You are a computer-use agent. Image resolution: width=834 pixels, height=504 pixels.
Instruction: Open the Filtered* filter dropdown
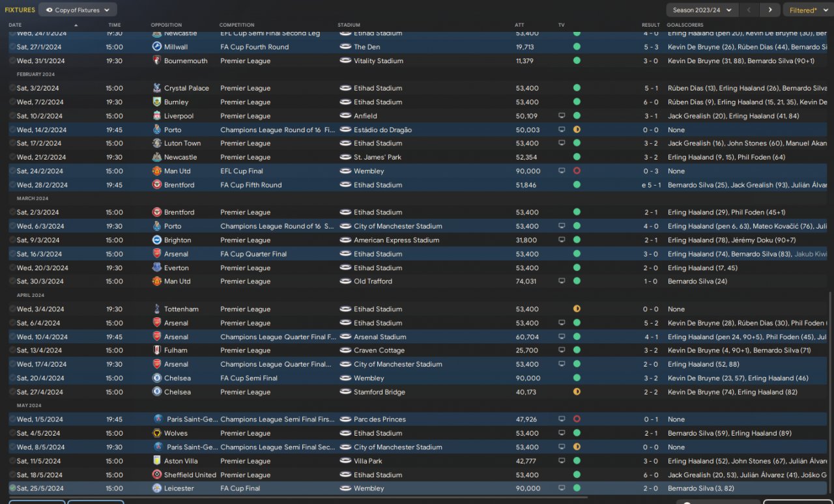click(x=807, y=10)
